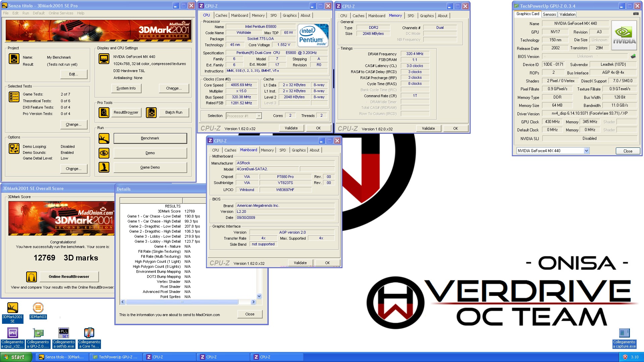Click the BIOS Date value 09/30/2009

(285, 218)
